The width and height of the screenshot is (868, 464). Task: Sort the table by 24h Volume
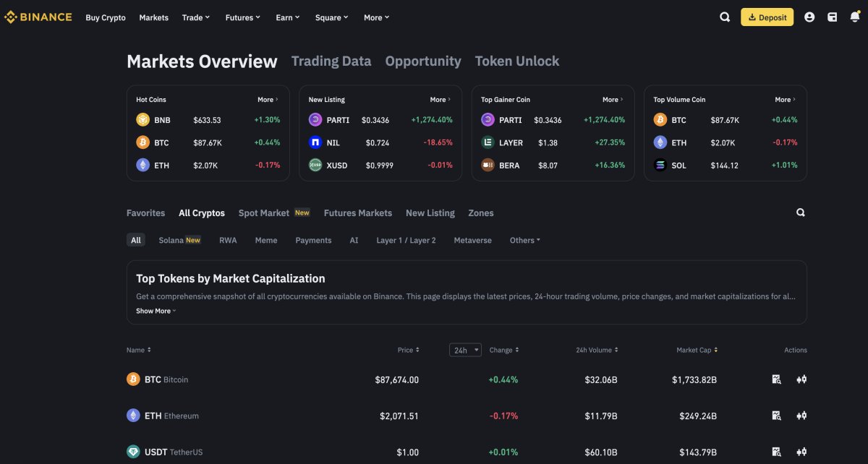coord(597,351)
